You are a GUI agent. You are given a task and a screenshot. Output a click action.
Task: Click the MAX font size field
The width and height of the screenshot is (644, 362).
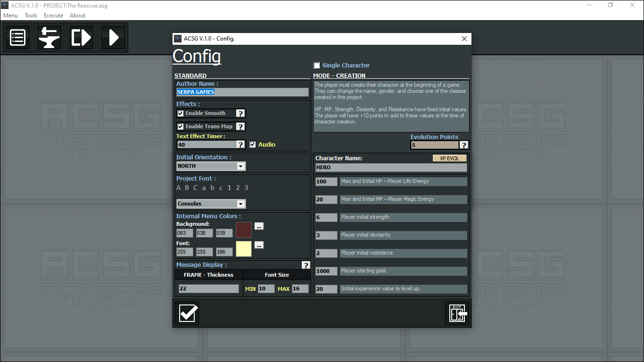pyautogui.click(x=300, y=288)
